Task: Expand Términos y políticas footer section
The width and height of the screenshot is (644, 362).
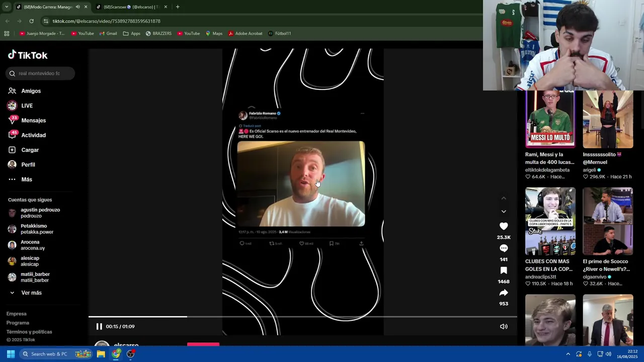Action: point(29,332)
